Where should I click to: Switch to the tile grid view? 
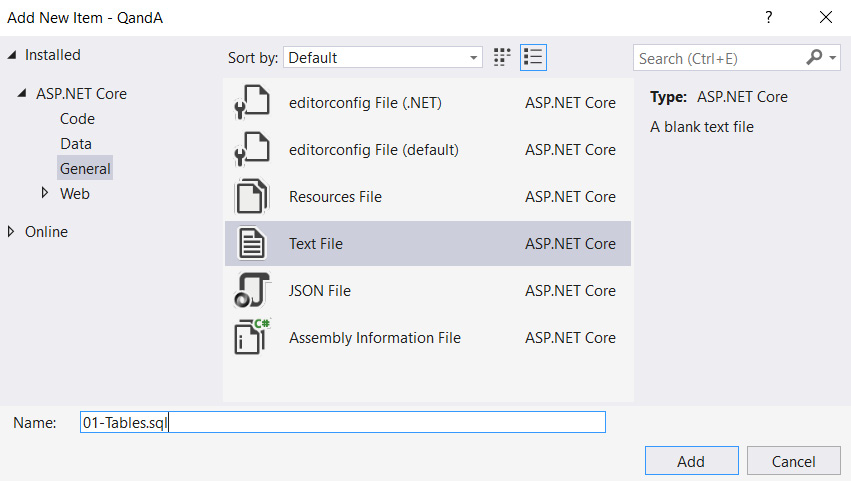(502, 57)
